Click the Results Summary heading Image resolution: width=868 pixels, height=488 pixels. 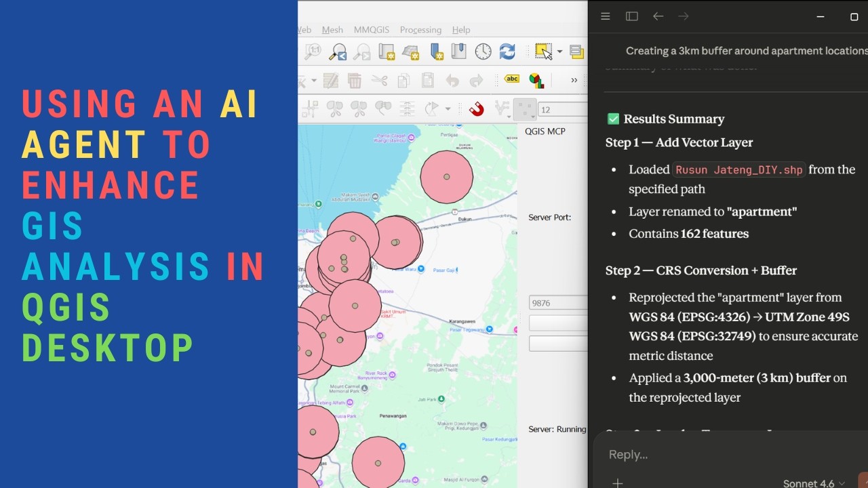click(674, 119)
